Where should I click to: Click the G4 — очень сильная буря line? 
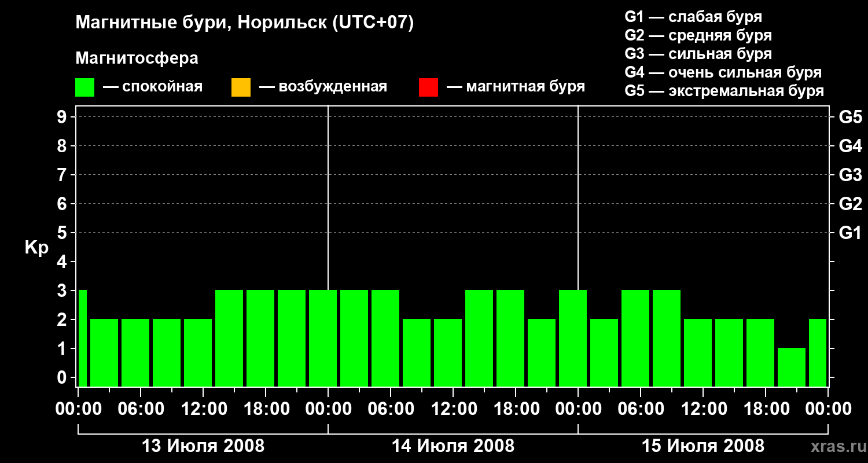(x=723, y=72)
